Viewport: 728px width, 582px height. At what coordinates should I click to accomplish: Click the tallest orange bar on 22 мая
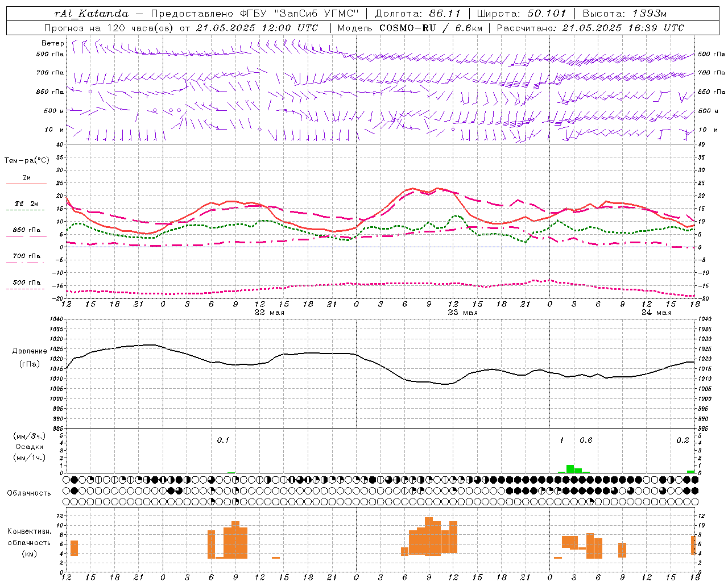235,540
